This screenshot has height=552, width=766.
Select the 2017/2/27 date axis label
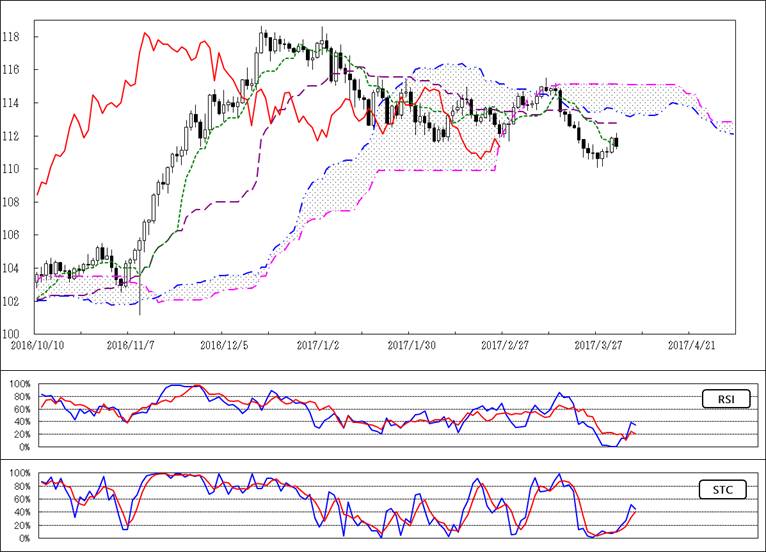(x=502, y=344)
